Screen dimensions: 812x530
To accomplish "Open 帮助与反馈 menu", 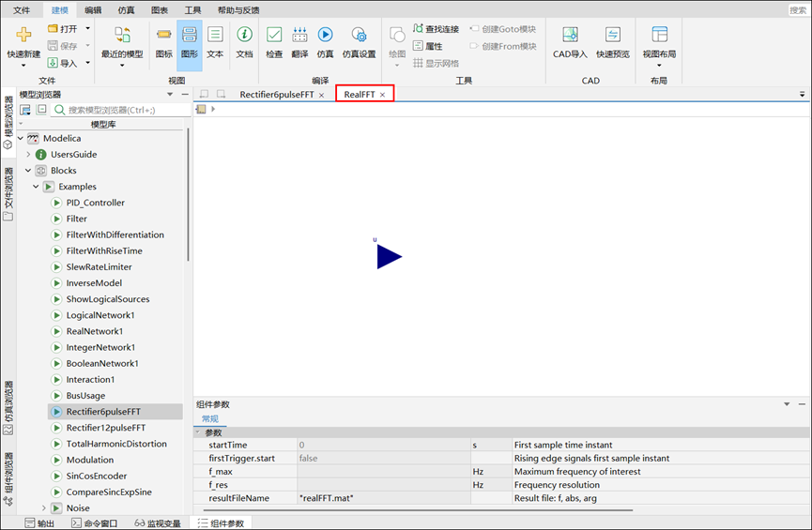I will pyautogui.click(x=238, y=9).
